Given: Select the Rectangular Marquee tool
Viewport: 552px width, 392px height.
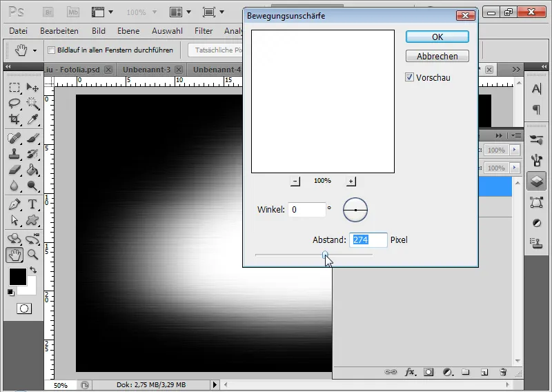Looking at the screenshot, I should [x=14, y=87].
